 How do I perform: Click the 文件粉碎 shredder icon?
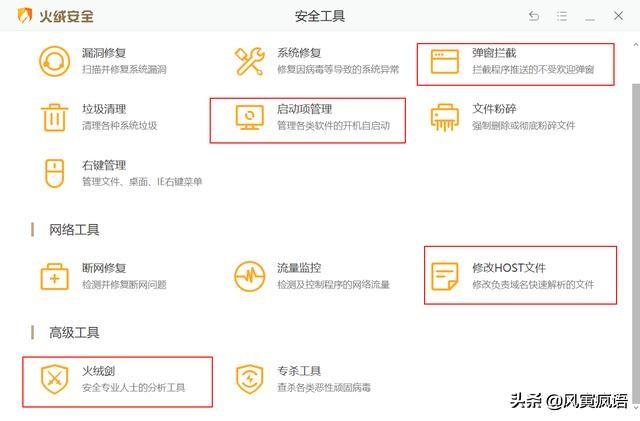pos(444,117)
